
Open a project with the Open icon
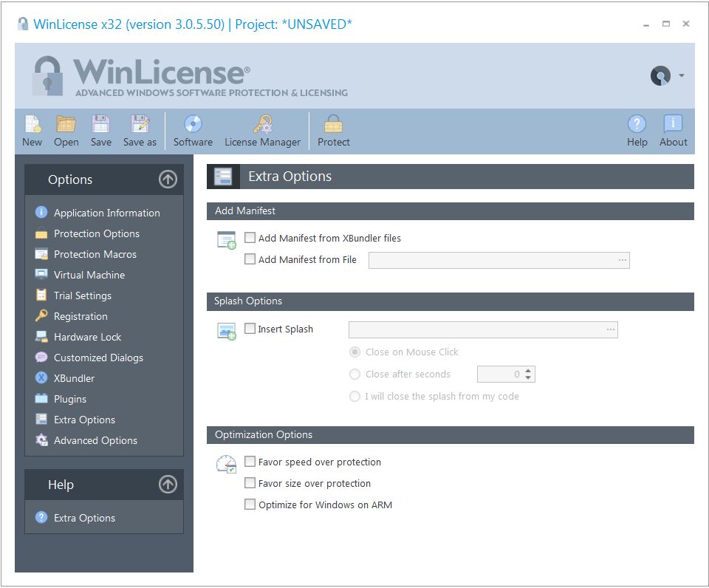tap(66, 124)
